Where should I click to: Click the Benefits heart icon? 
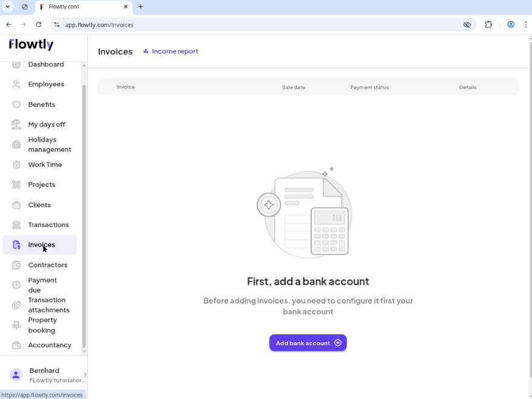[x=16, y=105]
